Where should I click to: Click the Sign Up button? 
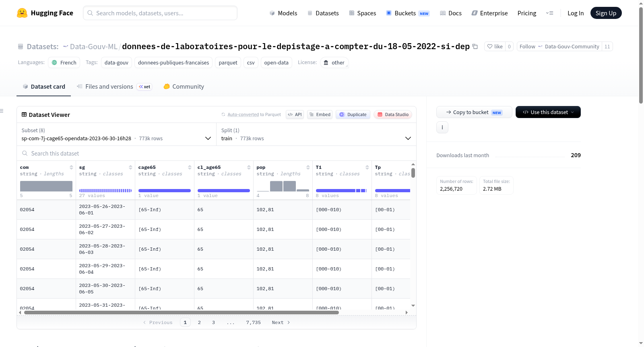606,13
